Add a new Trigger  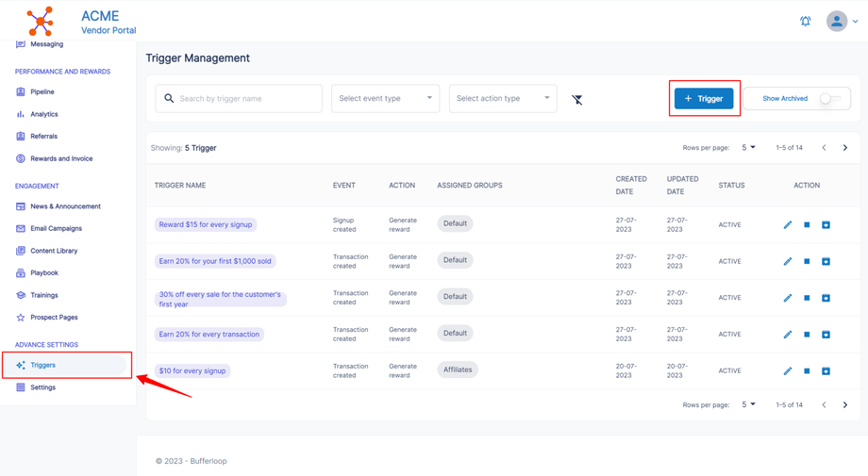(704, 99)
